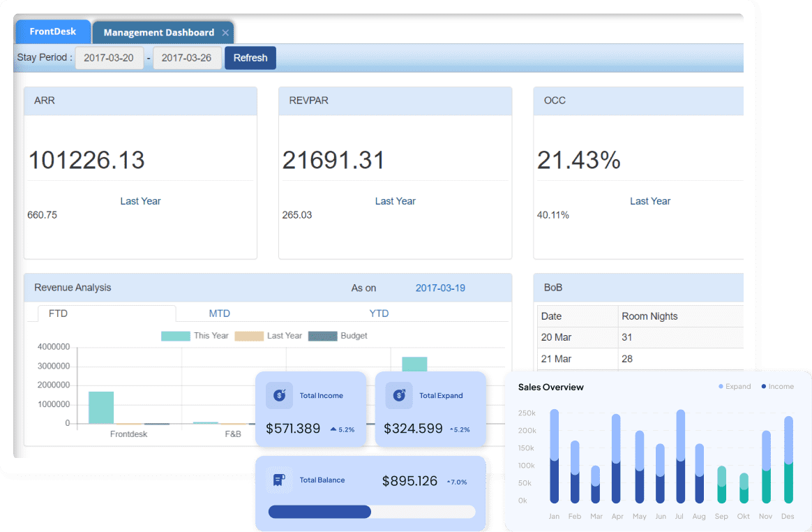Click the ARR last year value 660.75
This screenshot has height=532, width=812.
(42, 215)
